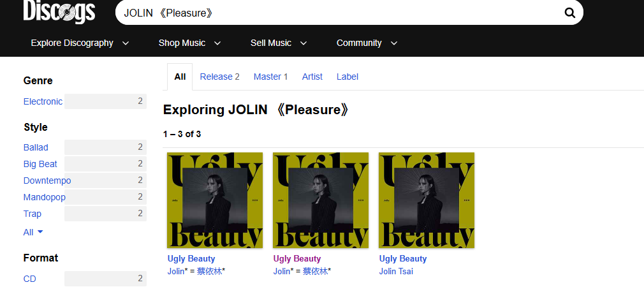Switch to the Release tab
The image size is (644, 287).
[219, 77]
